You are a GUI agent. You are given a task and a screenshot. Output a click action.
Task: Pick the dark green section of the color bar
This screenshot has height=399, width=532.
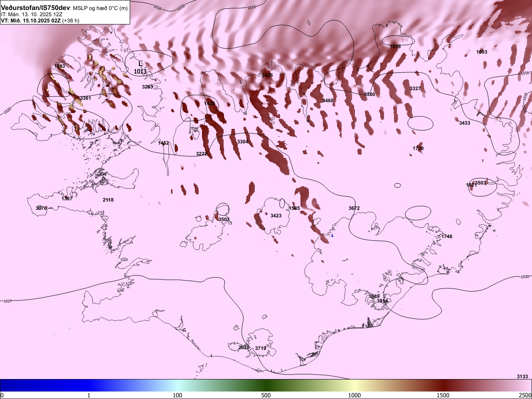pos(266,385)
